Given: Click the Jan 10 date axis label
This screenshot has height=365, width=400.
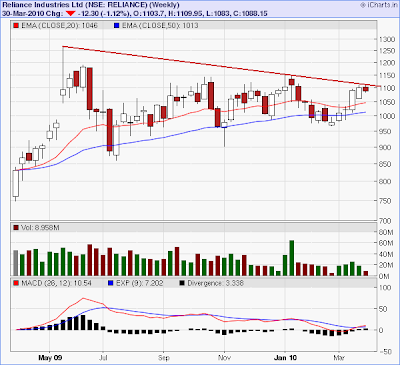Looking at the screenshot, I should [285, 358].
